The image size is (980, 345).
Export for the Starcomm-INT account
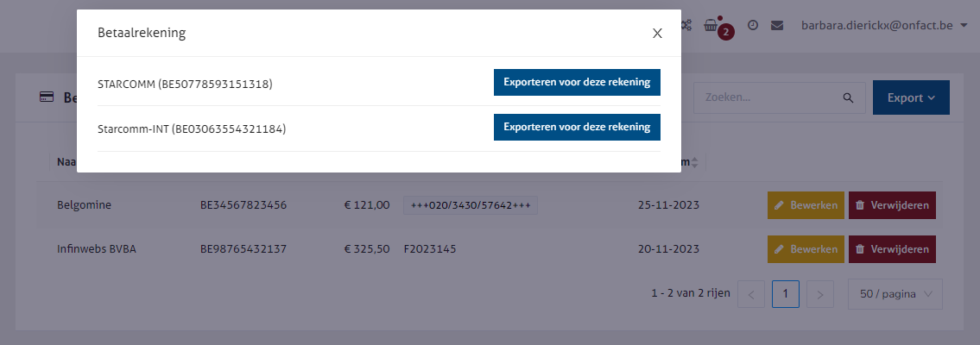tap(577, 127)
